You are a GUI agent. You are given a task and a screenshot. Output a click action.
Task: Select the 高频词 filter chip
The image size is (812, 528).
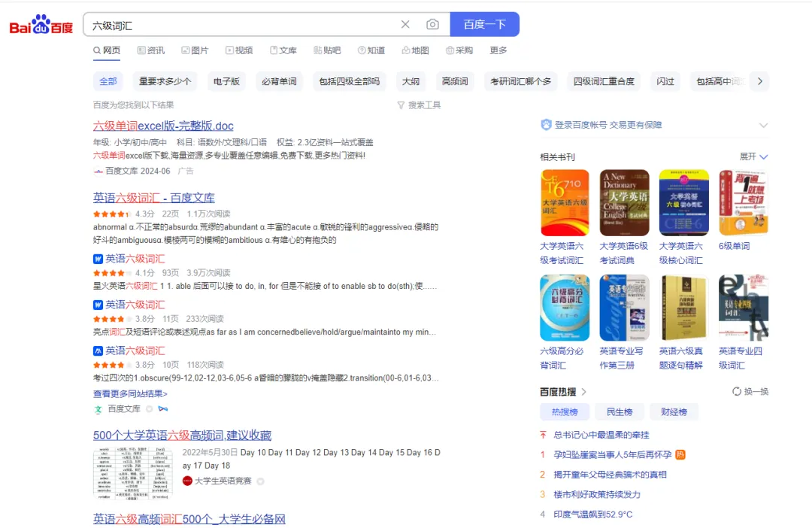pyautogui.click(x=455, y=81)
